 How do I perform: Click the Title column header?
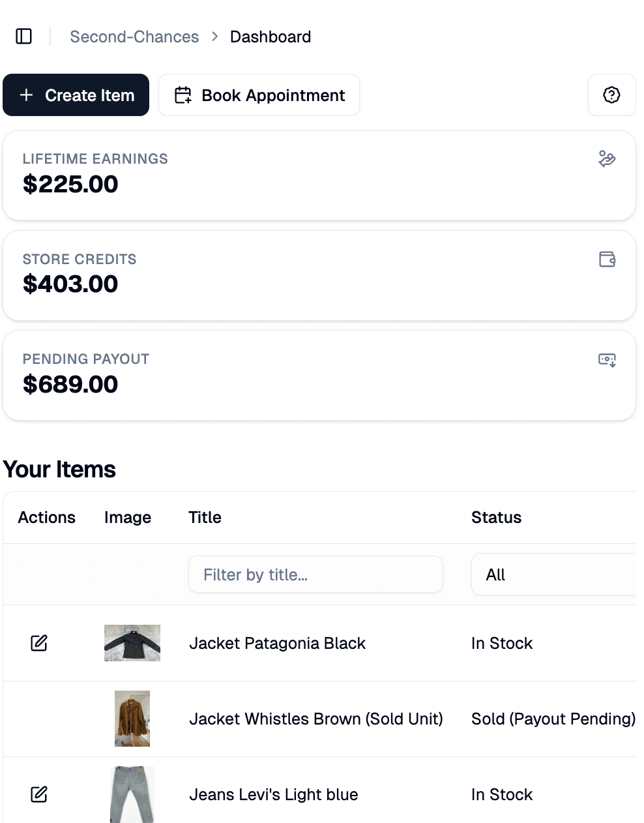(x=205, y=517)
